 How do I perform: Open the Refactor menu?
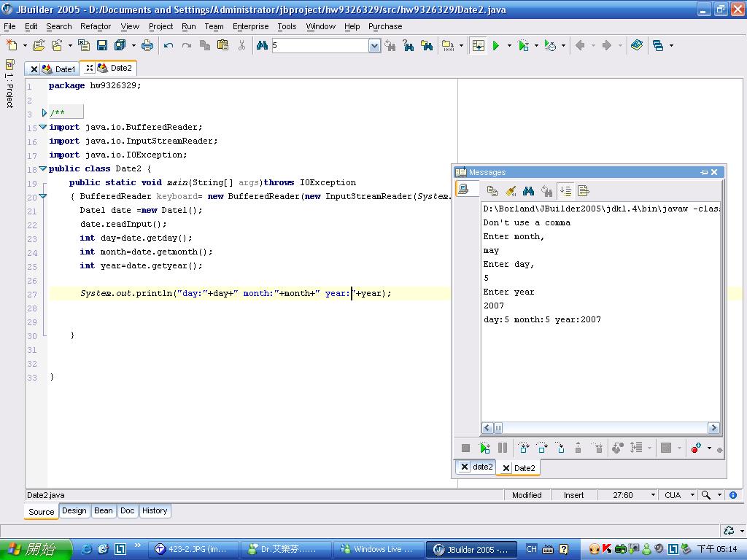[x=96, y=27]
